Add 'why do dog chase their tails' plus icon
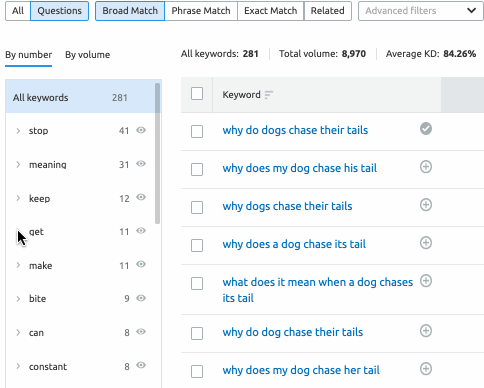Screen dimensions: 484x388 tap(426, 331)
